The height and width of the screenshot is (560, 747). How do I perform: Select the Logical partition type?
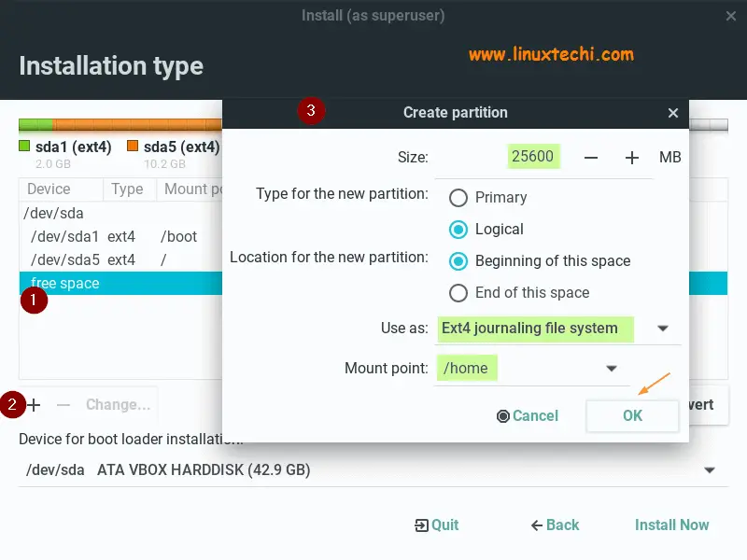(x=486, y=230)
